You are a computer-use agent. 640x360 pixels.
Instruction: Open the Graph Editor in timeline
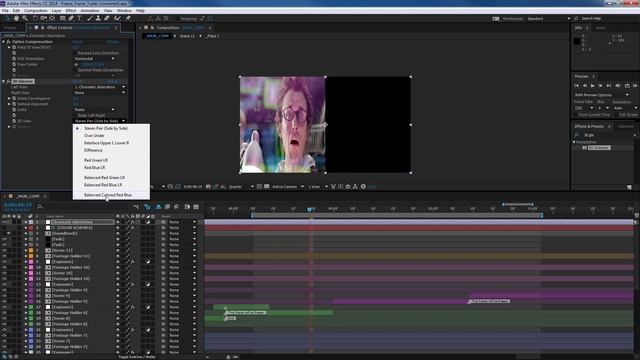tap(196, 207)
